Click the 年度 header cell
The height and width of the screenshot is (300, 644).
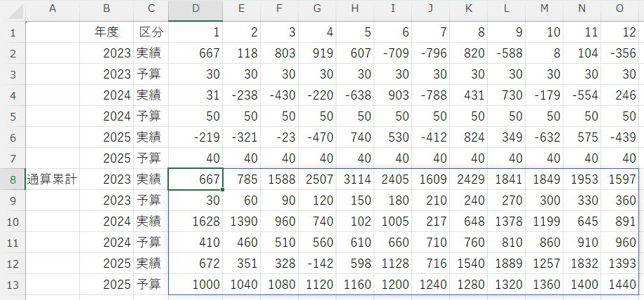107,32
